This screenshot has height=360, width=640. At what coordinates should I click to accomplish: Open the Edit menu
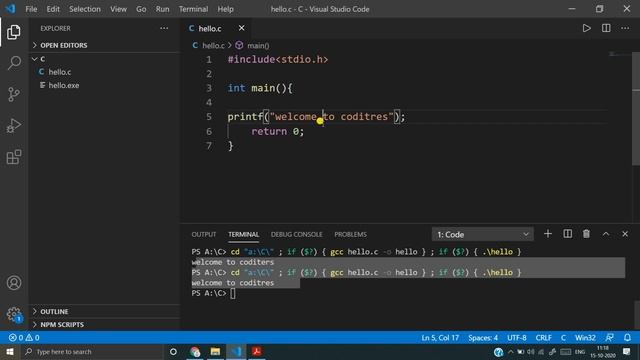[53, 9]
